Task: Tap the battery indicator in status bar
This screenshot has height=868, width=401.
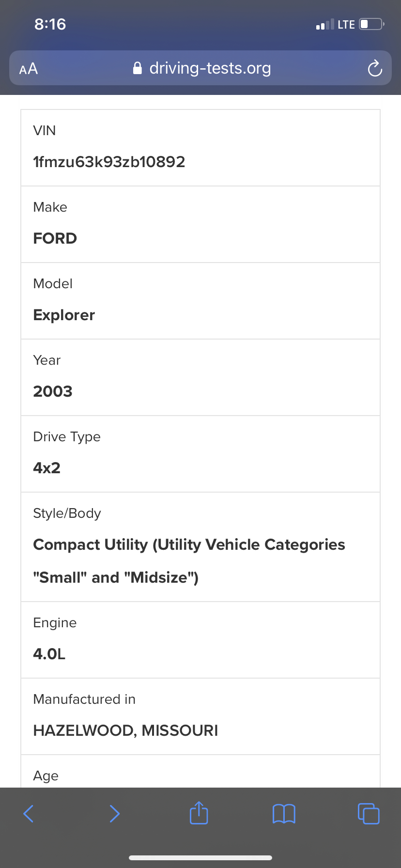Action: pyautogui.click(x=371, y=24)
